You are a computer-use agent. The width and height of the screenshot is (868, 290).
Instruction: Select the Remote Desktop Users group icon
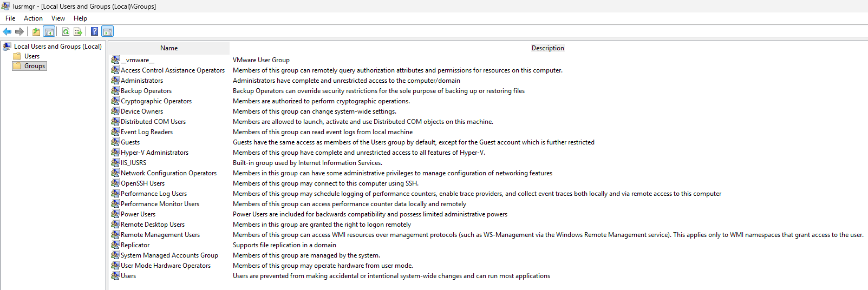[115, 225]
